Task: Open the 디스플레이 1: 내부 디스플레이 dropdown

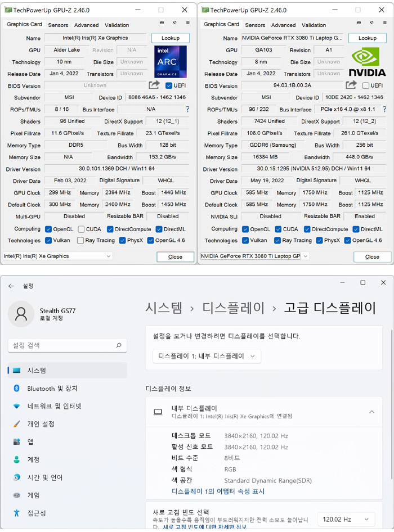Action: (207, 356)
